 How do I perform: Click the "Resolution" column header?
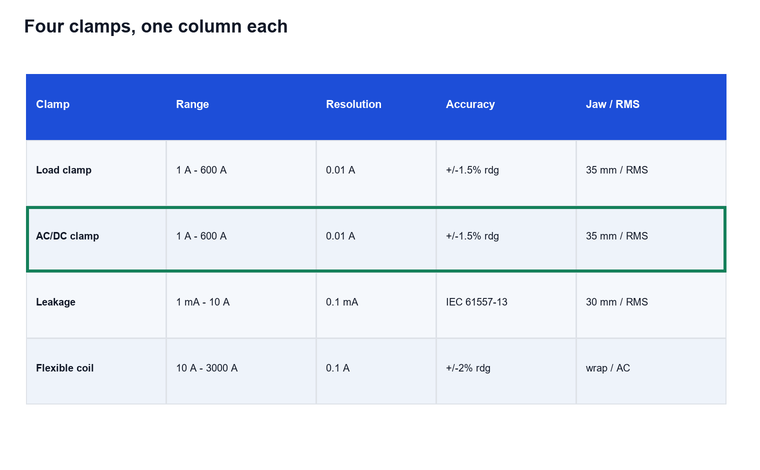point(353,104)
